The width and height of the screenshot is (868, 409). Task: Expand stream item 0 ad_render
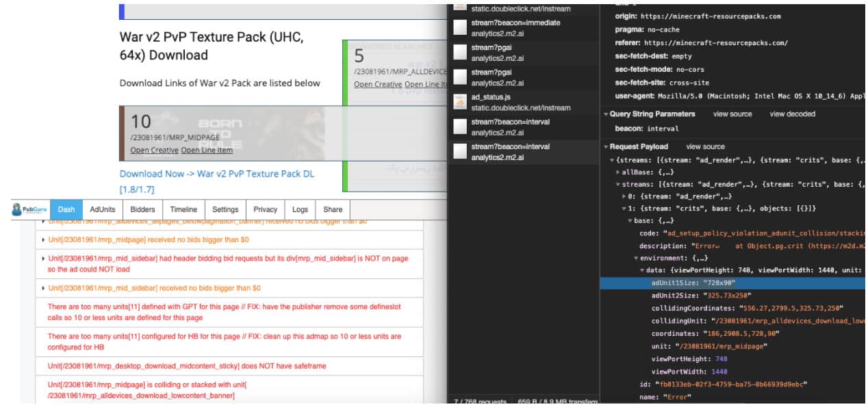pyautogui.click(x=624, y=197)
